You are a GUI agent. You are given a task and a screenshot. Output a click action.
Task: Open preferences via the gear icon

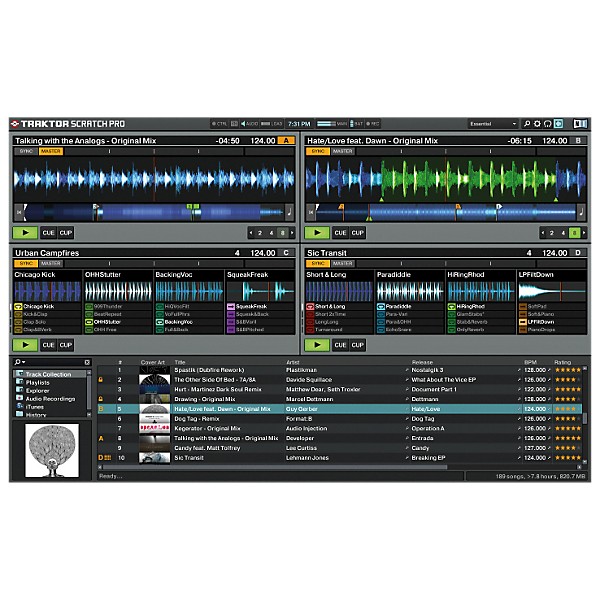point(537,124)
